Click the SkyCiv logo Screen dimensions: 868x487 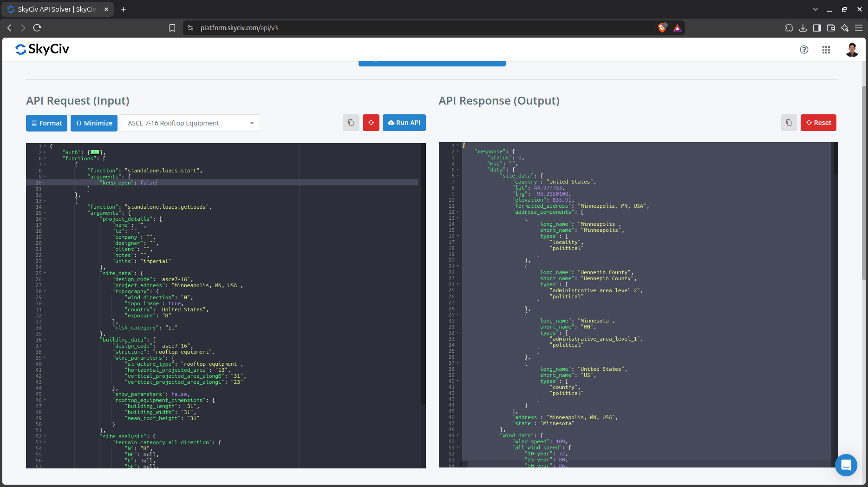42,49
